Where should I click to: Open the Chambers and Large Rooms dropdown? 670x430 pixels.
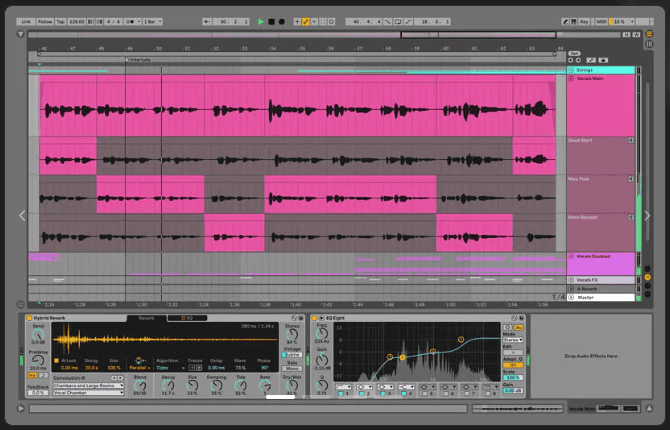tap(88, 386)
